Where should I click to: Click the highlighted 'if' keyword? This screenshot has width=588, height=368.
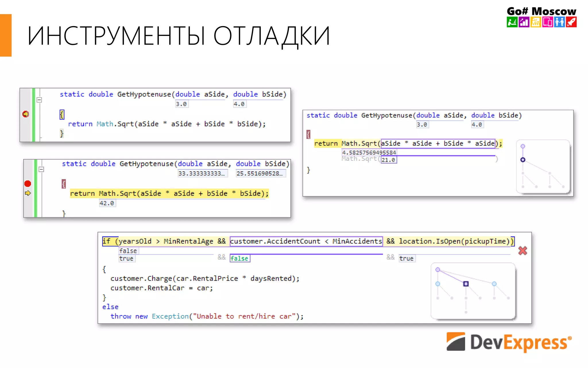pos(107,241)
